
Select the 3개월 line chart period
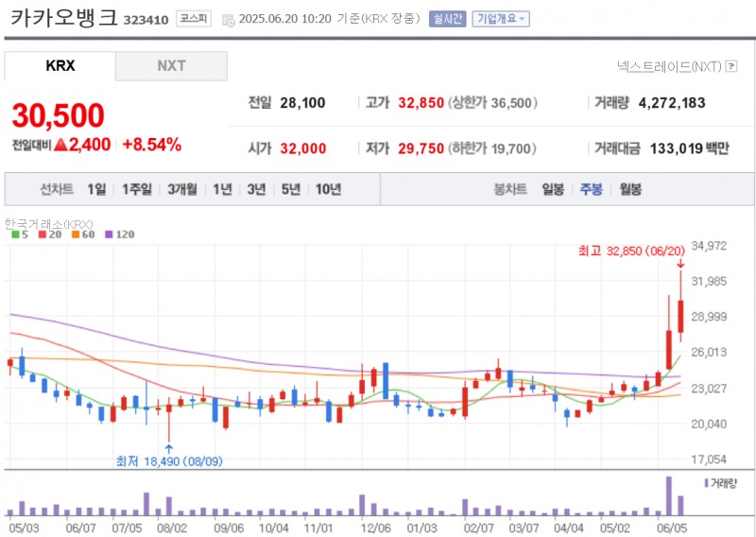click(x=182, y=189)
